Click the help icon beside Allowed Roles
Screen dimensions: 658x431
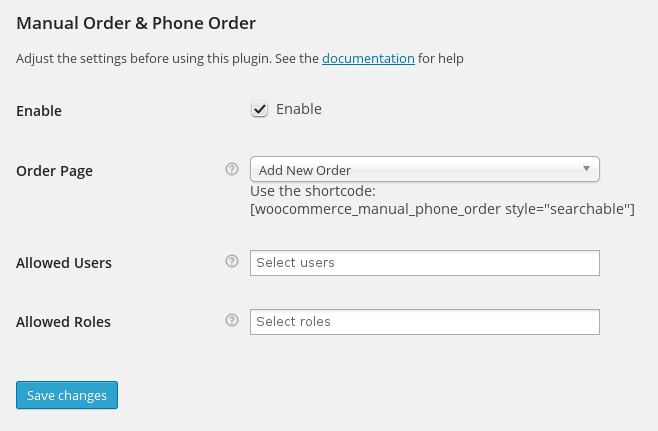(232, 320)
